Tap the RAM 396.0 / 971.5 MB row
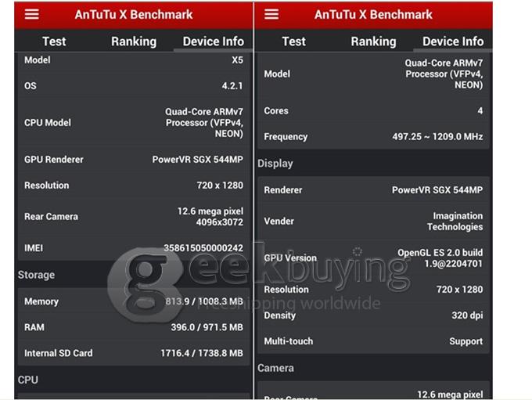This screenshot has width=532, height=400. point(134,327)
